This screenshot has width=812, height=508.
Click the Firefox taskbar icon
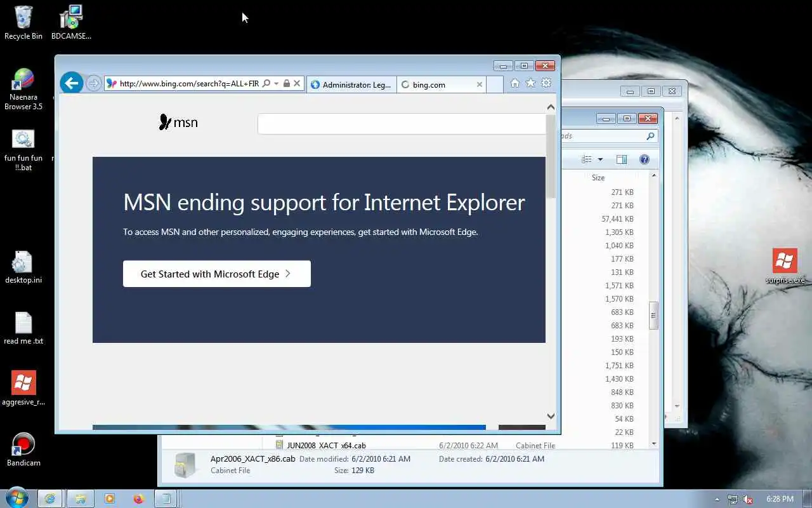coord(139,499)
